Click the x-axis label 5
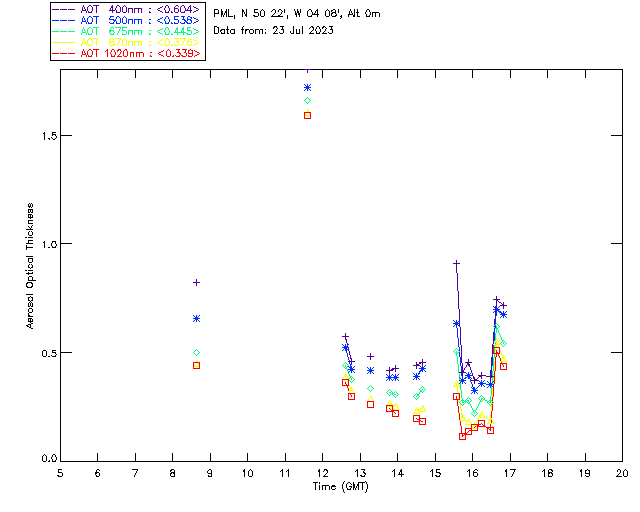Viewport: 640px width, 512px height. 60,473
